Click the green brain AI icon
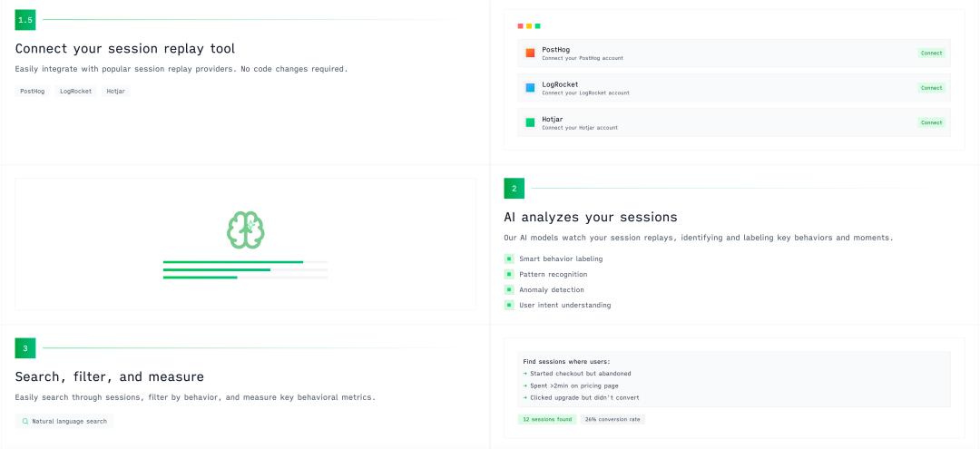 point(245,230)
